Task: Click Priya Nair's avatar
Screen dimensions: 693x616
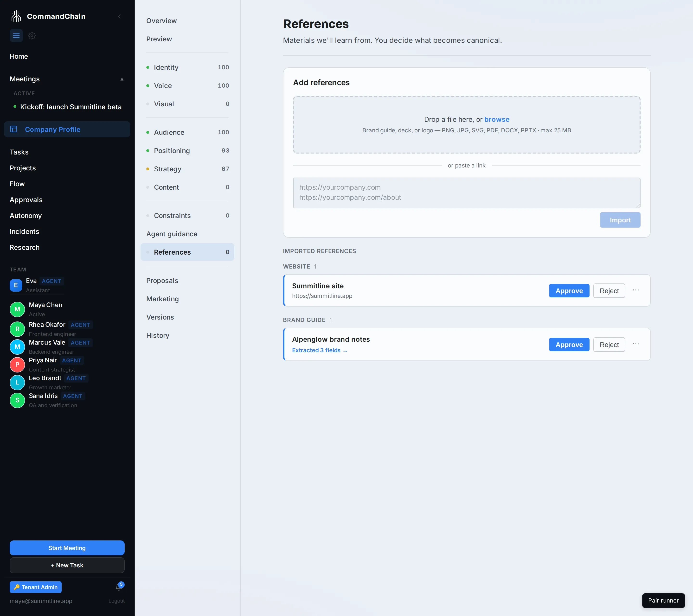Action: pyautogui.click(x=17, y=365)
